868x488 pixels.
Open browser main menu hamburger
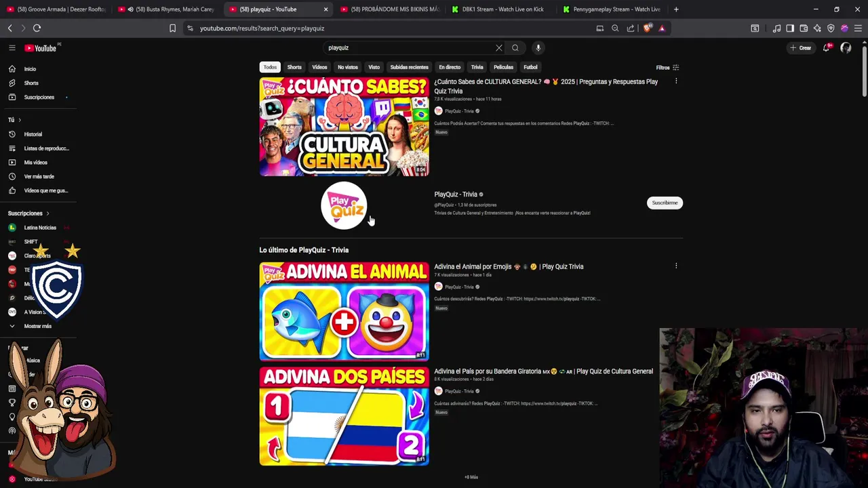tap(858, 28)
